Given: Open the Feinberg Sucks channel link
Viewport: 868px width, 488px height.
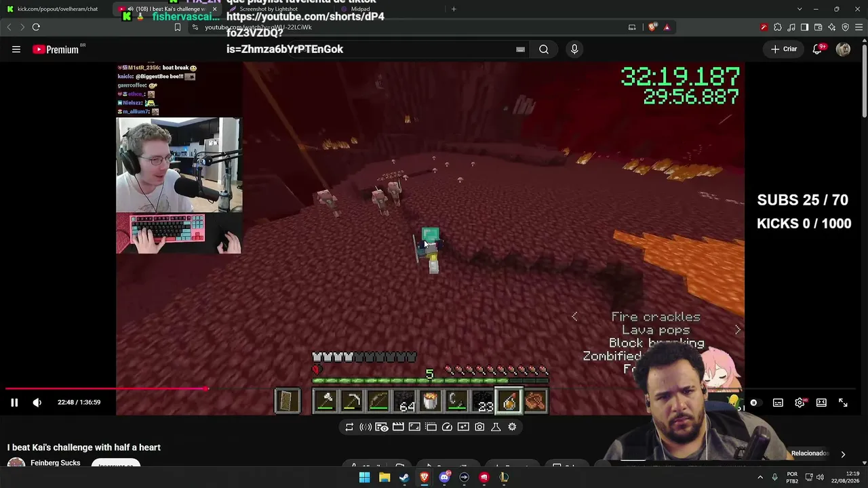Looking at the screenshot, I should click(56, 463).
